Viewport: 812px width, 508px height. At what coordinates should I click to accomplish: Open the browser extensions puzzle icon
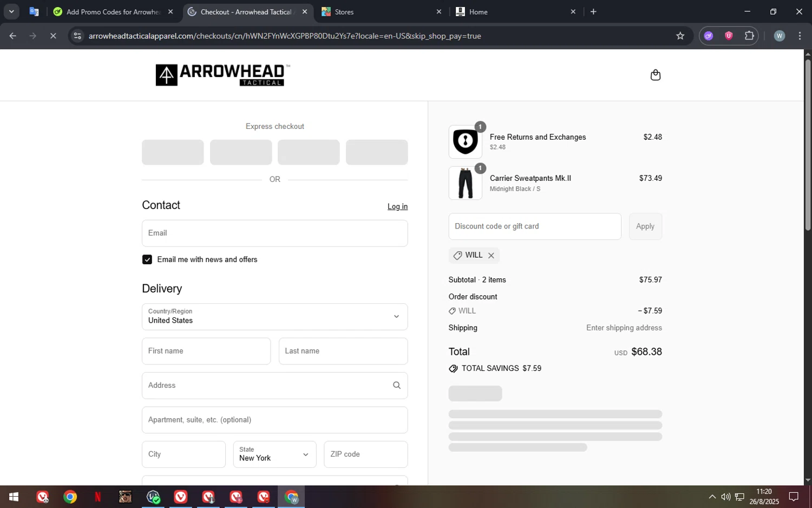click(x=749, y=36)
